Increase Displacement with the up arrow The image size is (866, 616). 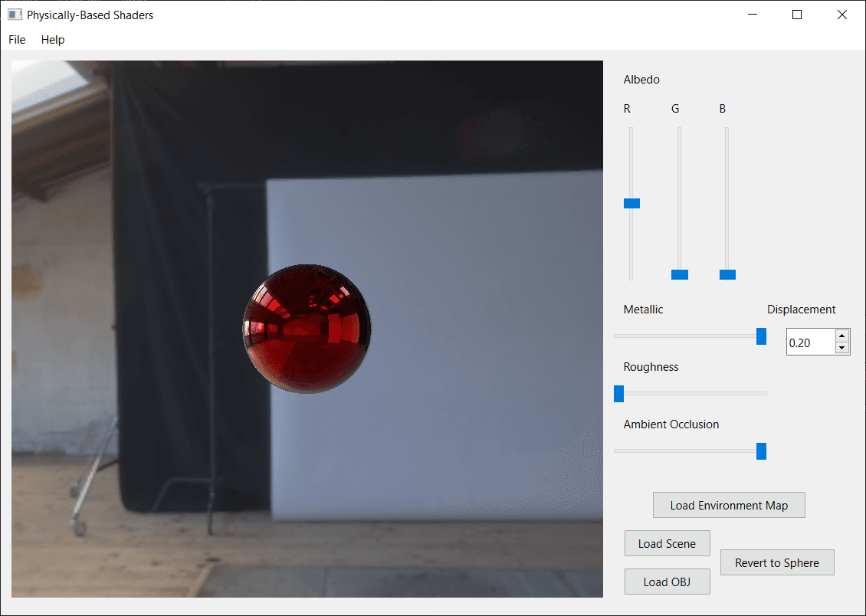point(841,336)
